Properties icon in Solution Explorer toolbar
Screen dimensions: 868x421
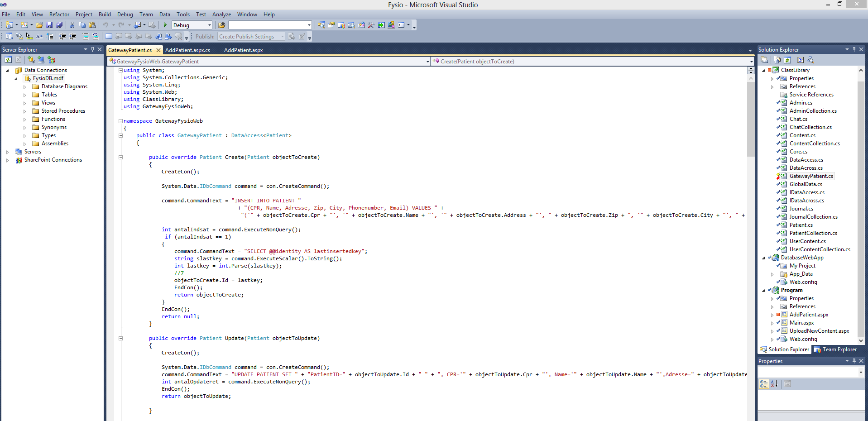pos(764,60)
